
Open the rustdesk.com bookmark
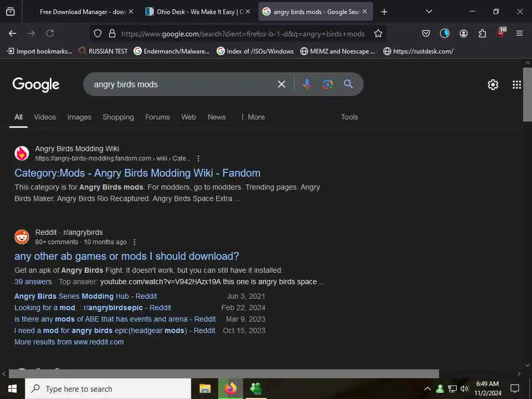(x=418, y=51)
